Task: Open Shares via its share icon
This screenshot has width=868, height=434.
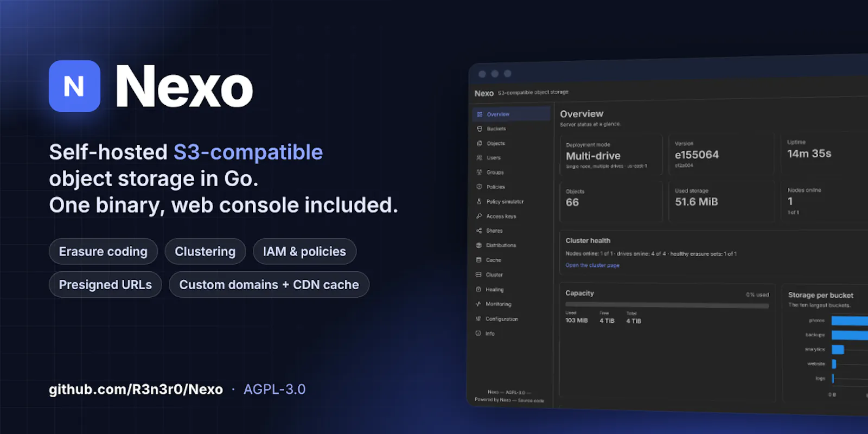Action: 479,231
